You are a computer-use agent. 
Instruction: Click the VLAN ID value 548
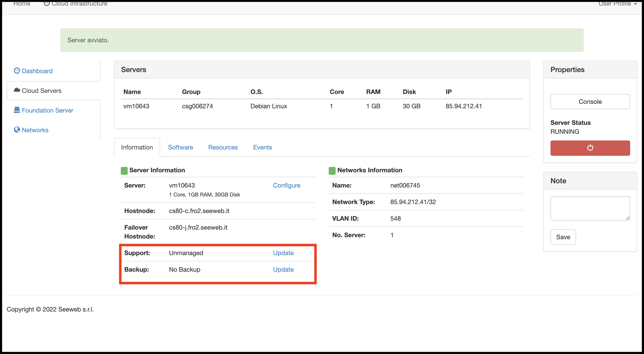pos(396,218)
